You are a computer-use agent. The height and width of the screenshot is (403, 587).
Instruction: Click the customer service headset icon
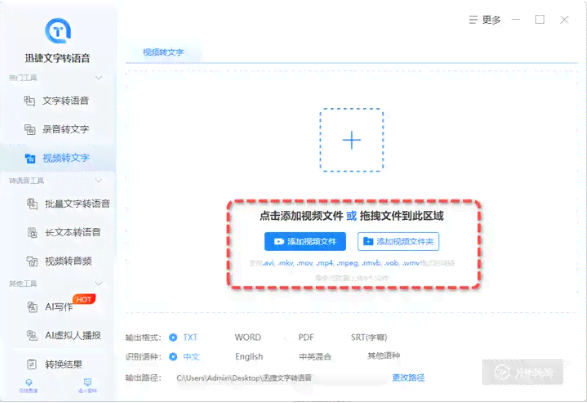click(29, 382)
